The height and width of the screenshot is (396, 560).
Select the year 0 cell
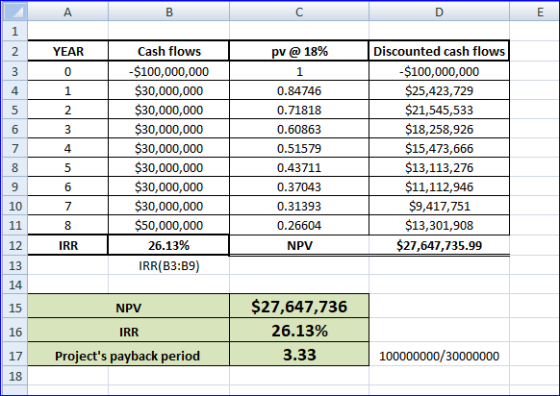pyautogui.click(x=68, y=71)
